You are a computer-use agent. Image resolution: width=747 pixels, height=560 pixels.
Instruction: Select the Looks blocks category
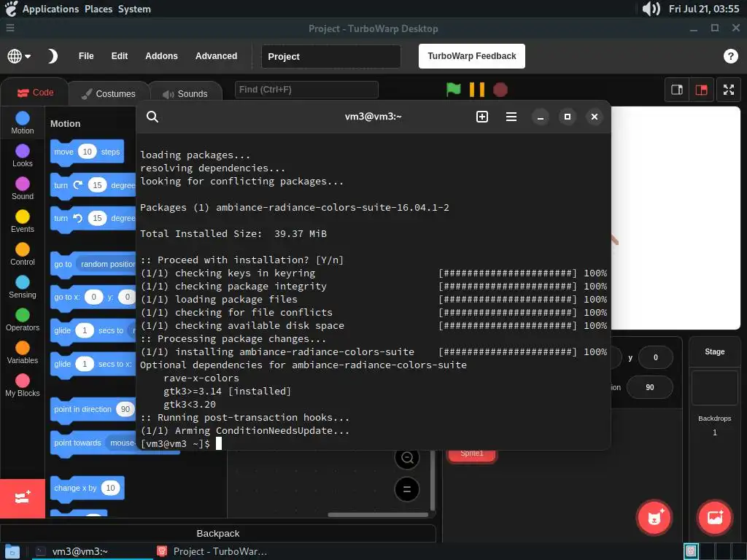pyautogui.click(x=23, y=156)
